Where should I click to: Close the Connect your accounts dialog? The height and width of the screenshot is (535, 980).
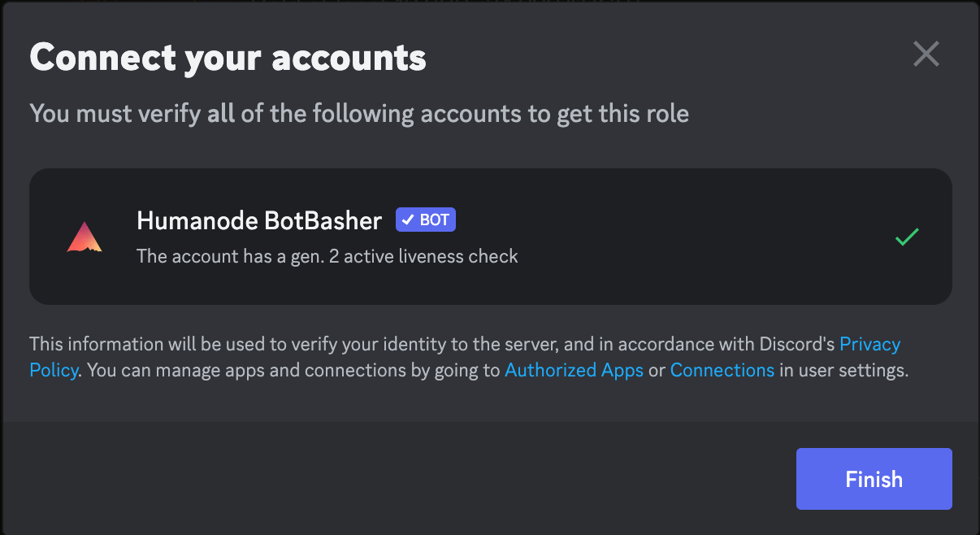[x=926, y=54]
